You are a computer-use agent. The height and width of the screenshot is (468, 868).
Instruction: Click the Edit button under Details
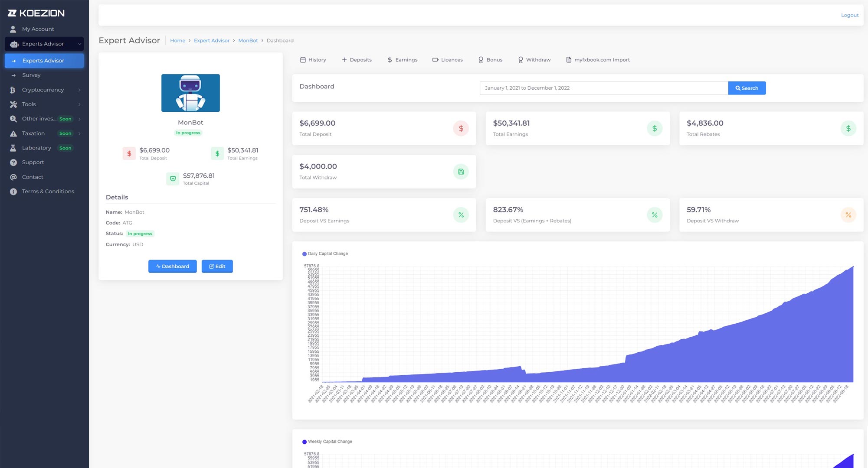217,266
